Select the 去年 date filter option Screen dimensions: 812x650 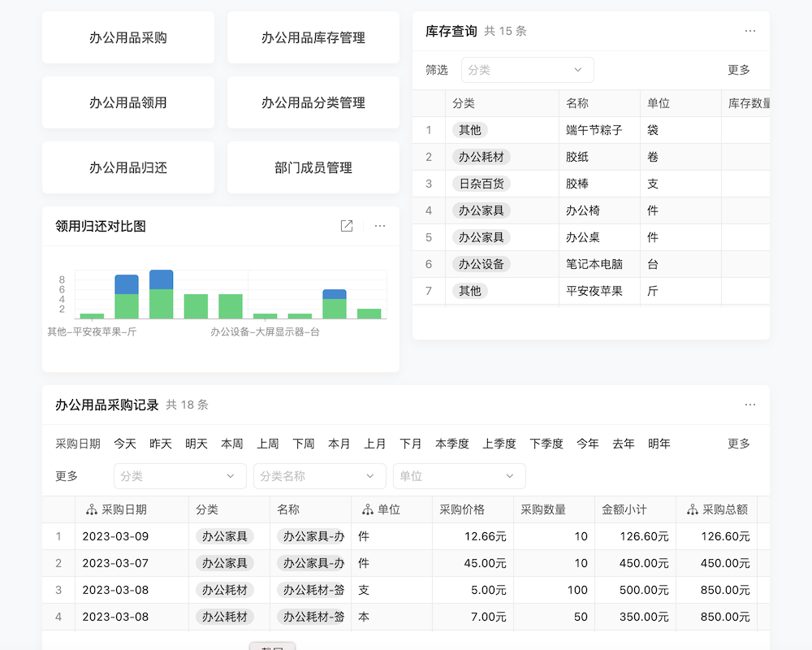(x=623, y=444)
